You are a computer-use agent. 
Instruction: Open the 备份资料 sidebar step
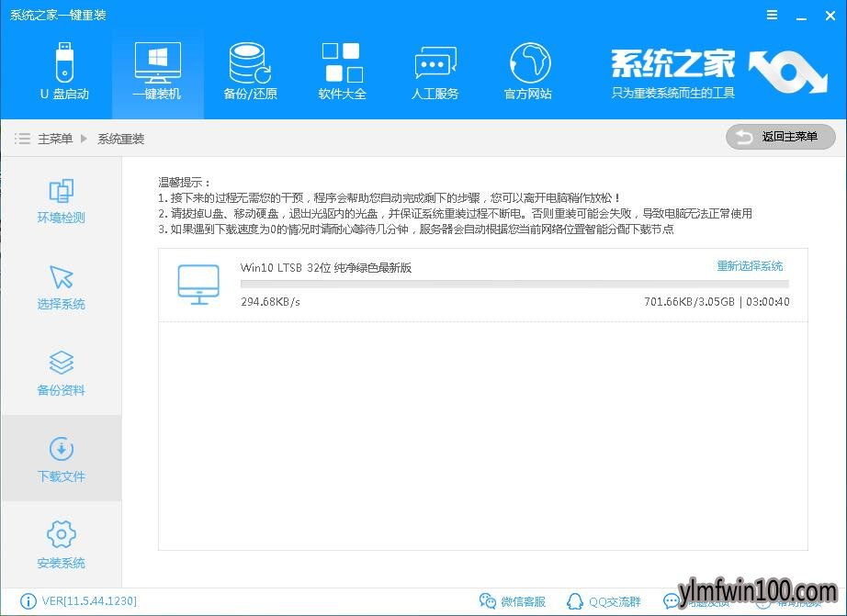pyautogui.click(x=61, y=374)
